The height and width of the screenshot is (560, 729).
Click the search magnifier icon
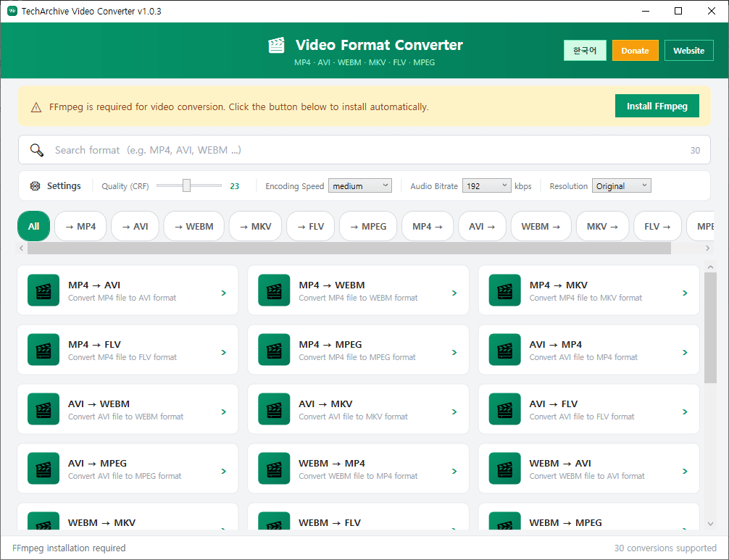(37, 150)
